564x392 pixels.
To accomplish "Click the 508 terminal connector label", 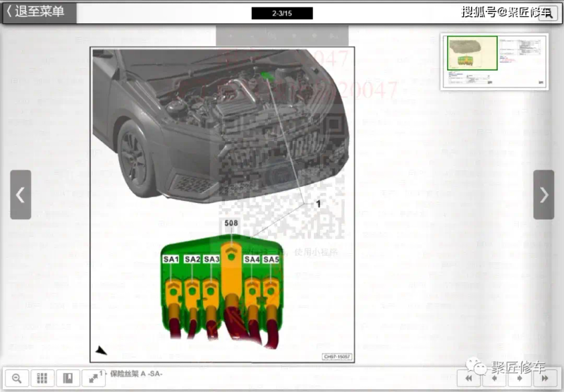I will point(231,223).
